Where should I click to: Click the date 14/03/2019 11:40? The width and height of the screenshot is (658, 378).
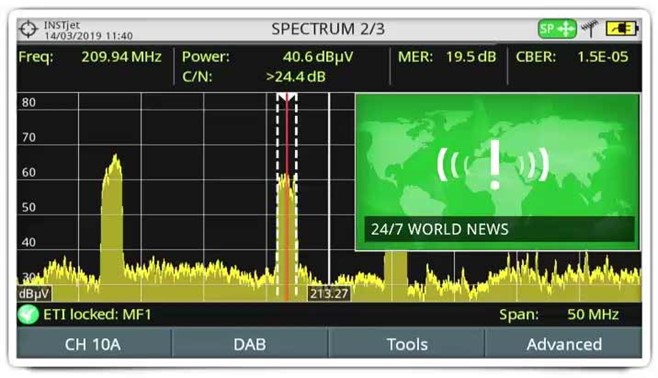tap(89, 36)
